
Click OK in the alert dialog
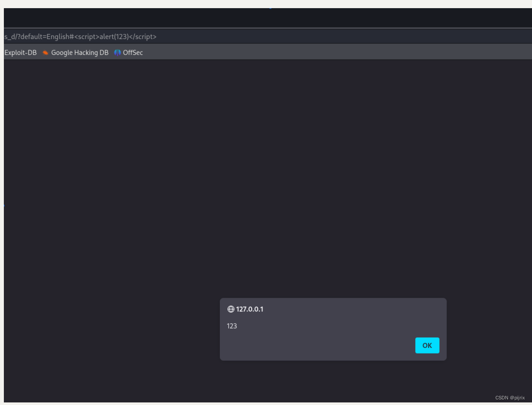tap(427, 345)
